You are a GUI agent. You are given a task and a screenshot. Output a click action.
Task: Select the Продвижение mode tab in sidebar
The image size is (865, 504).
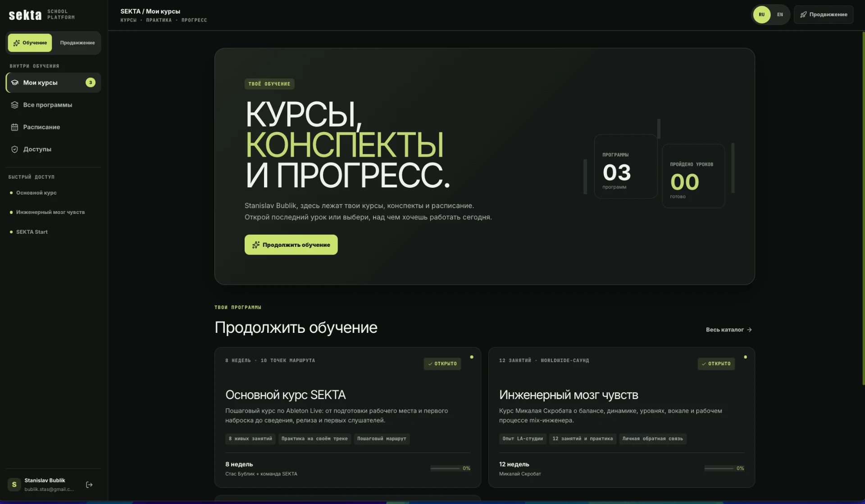tap(77, 43)
